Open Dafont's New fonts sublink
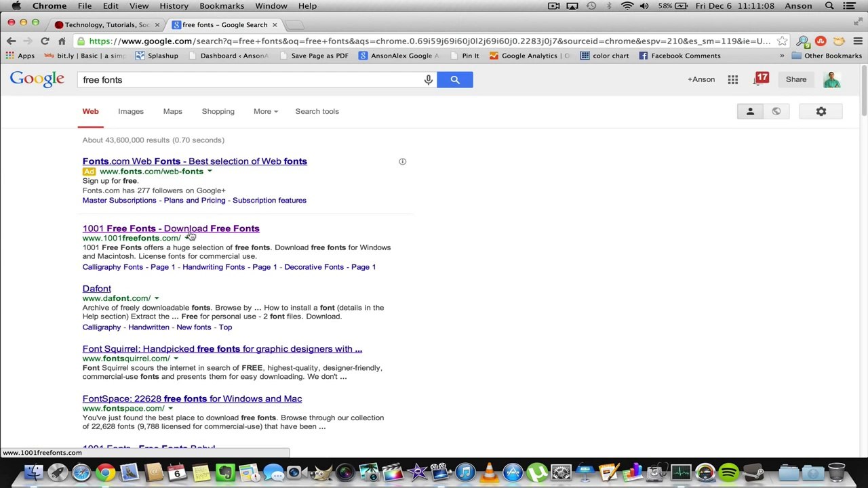The image size is (868, 488). click(x=194, y=327)
